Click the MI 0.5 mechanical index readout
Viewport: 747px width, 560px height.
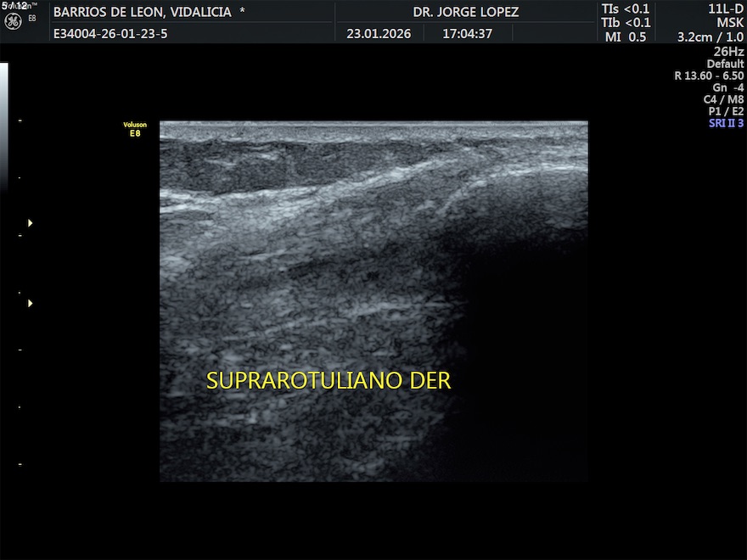[x=625, y=37]
